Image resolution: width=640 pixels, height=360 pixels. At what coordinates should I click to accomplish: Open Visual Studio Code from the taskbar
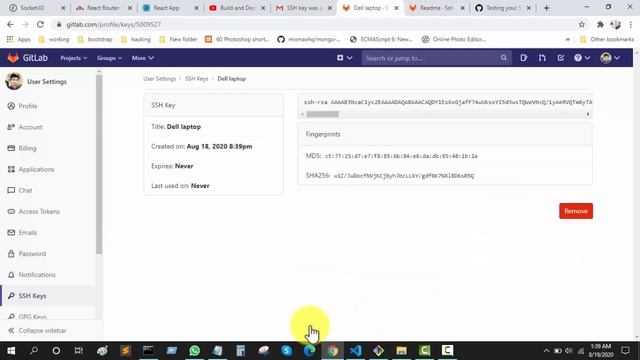click(x=356, y=351)
